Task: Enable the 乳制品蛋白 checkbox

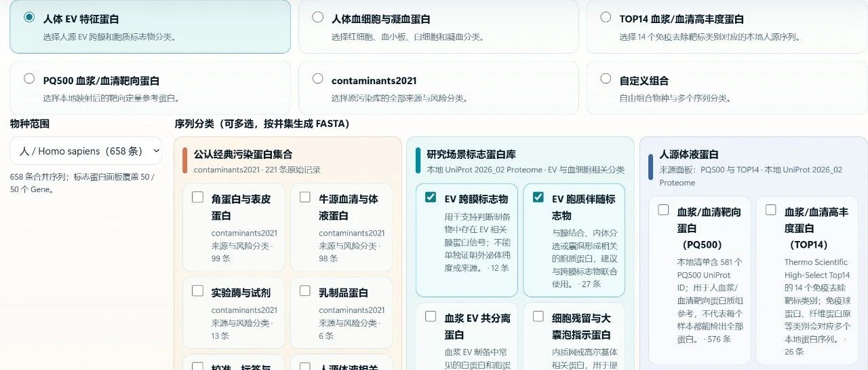Action: 305,291
